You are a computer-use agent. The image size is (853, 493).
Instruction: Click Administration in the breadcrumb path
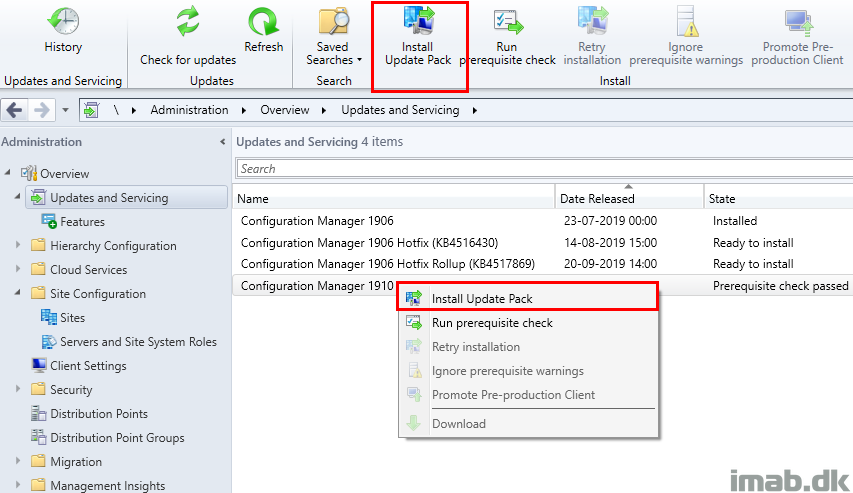[189, 110]
